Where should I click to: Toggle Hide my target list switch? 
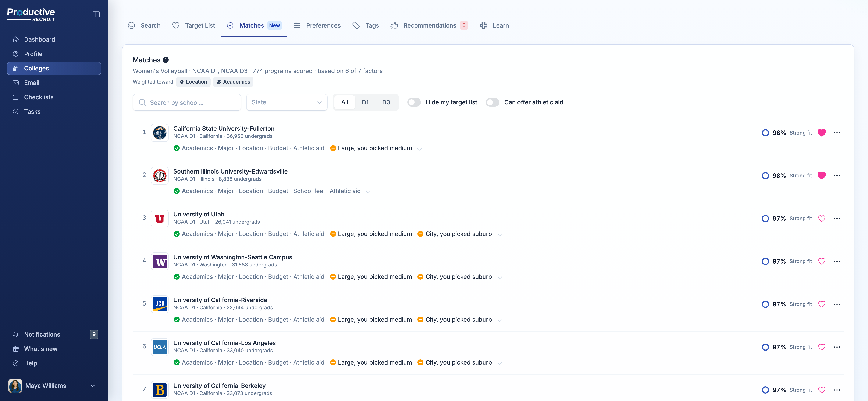414,102
